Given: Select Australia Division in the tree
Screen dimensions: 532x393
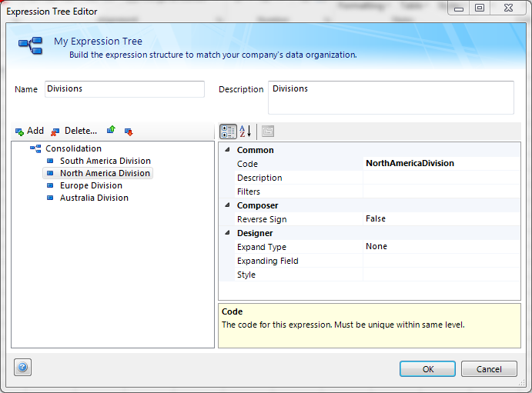Looking at the screenshot, I should coord(94,198).
